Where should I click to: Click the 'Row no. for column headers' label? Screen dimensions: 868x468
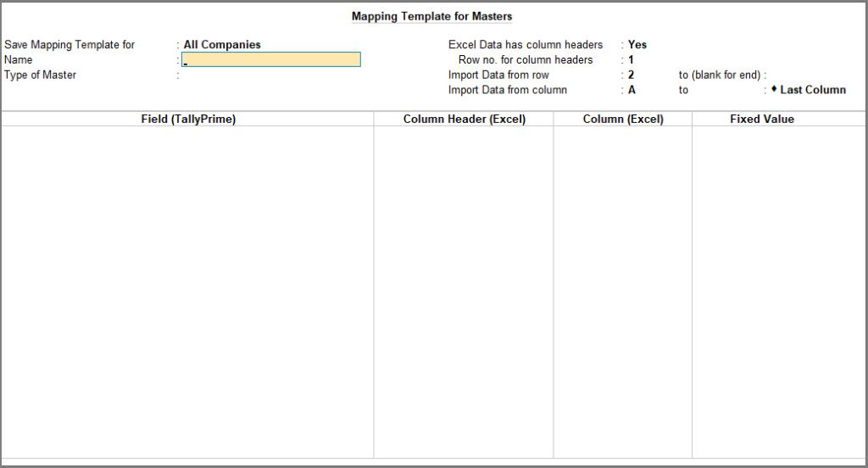click(x=526, y=59)
